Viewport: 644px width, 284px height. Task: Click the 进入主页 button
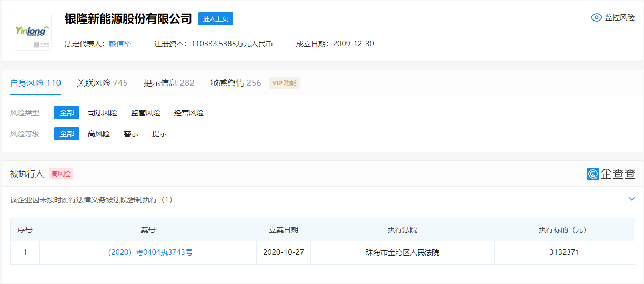click(216, 18)
